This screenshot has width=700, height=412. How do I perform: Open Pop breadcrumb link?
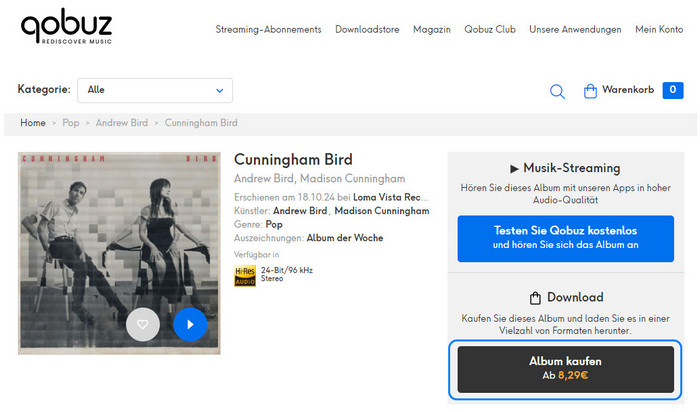coord(71,123)
